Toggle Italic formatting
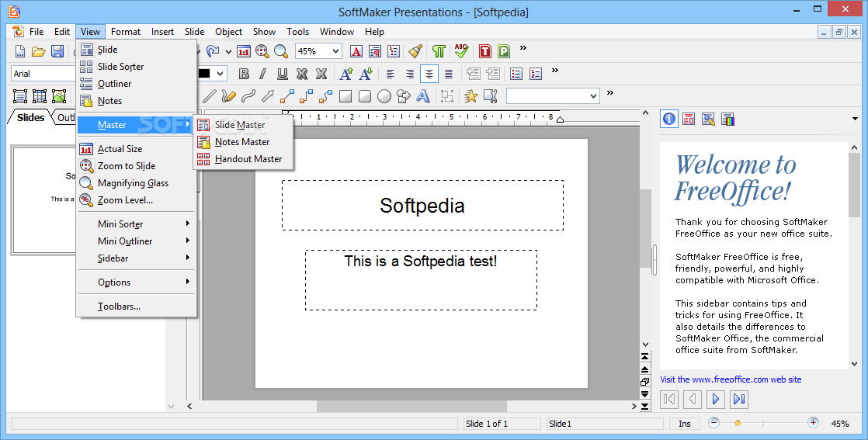Screen dimensions: 868x440 coord(263,74)
